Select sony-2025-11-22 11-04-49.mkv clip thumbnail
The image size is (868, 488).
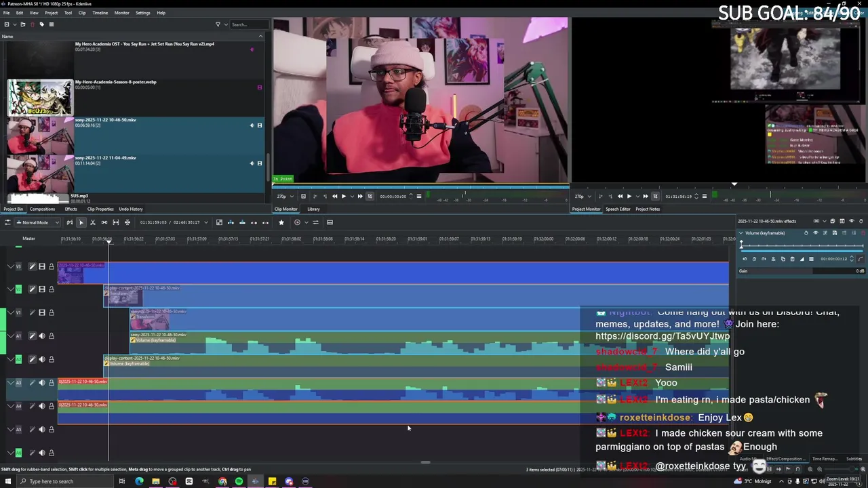[x=40, y=173]
